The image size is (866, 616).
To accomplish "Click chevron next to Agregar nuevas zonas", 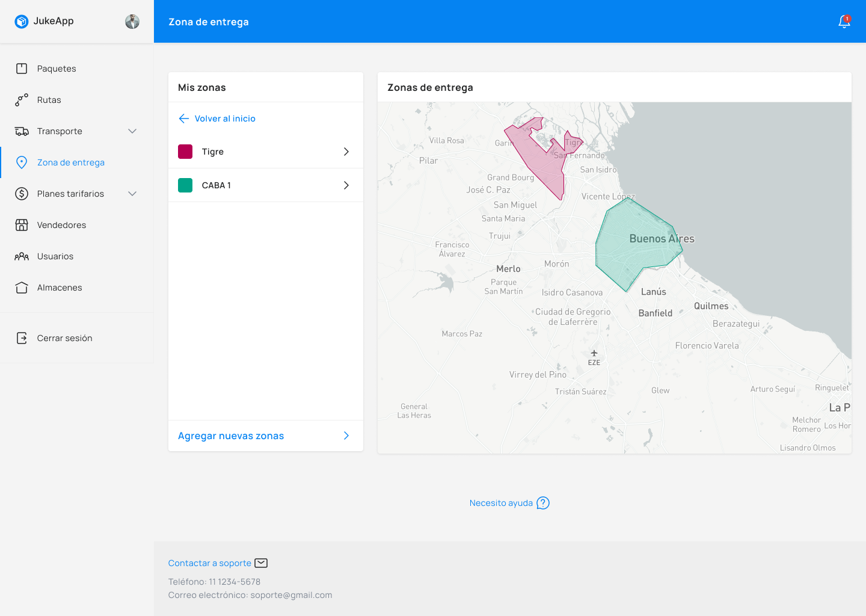I will click(346, 436).
